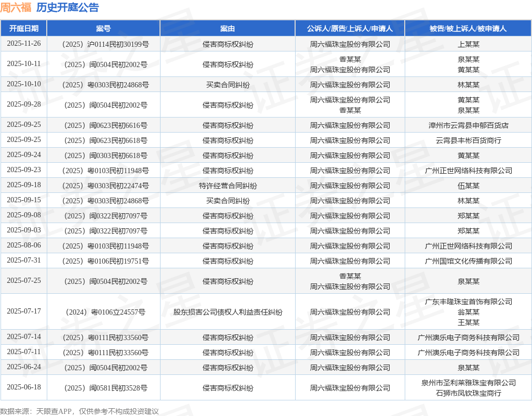Click defendant 翁某某
This screenshot has width=532, height=416.
(x=468, y=312)
